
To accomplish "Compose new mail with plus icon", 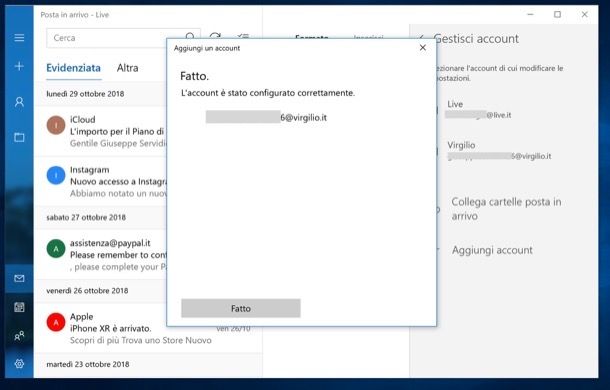I will click(19, 66).
